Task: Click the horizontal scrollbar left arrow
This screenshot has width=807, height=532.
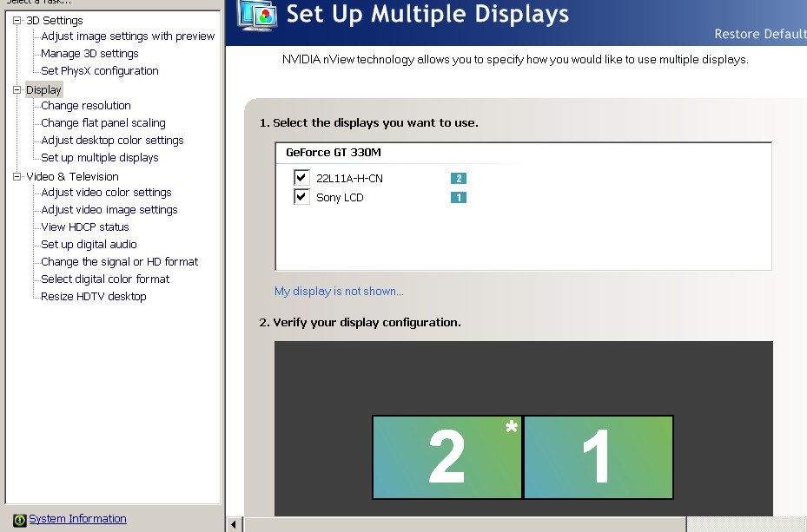Action: point(234,525)
